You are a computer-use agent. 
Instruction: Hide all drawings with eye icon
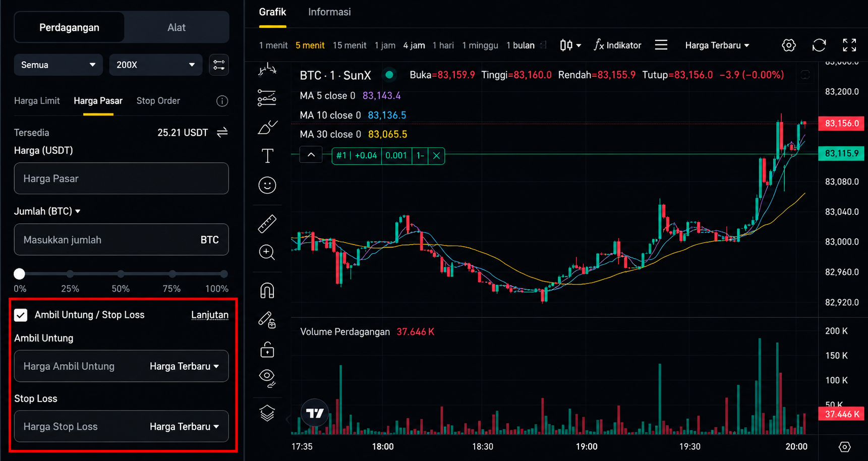click(267, 378)
